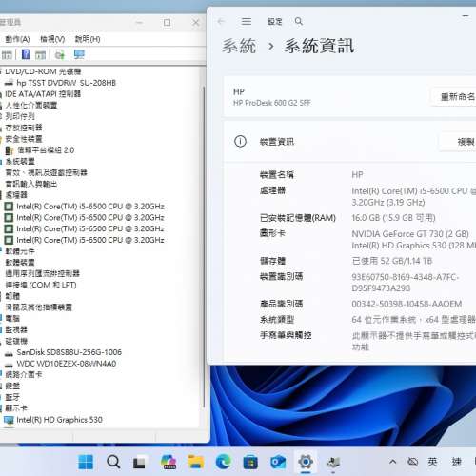Open the Microsoft Edge taskbar icon

click(224, 462)
